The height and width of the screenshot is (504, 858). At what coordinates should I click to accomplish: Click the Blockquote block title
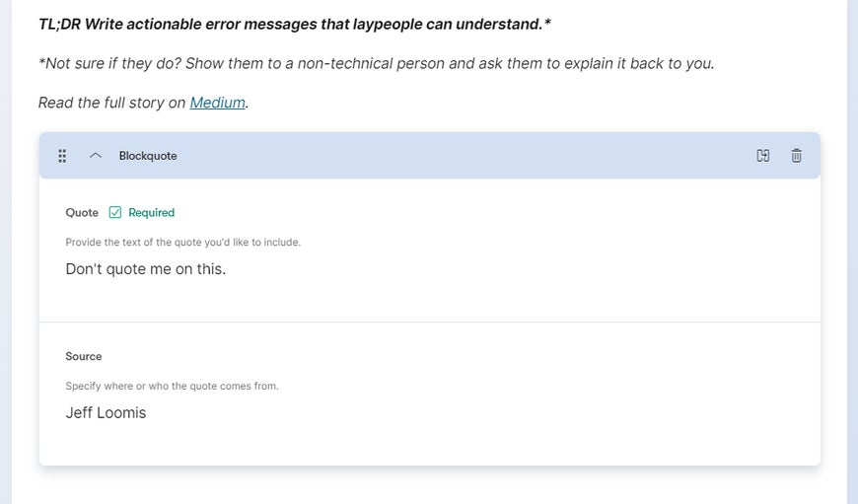148,156
